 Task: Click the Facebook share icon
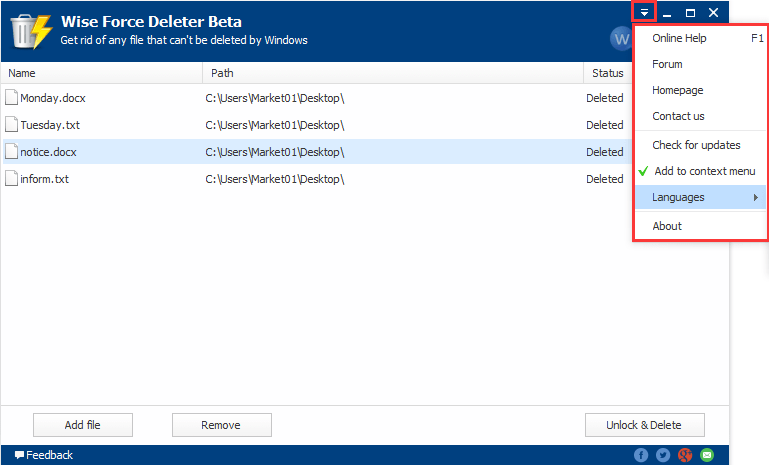(x=641, y=455)
